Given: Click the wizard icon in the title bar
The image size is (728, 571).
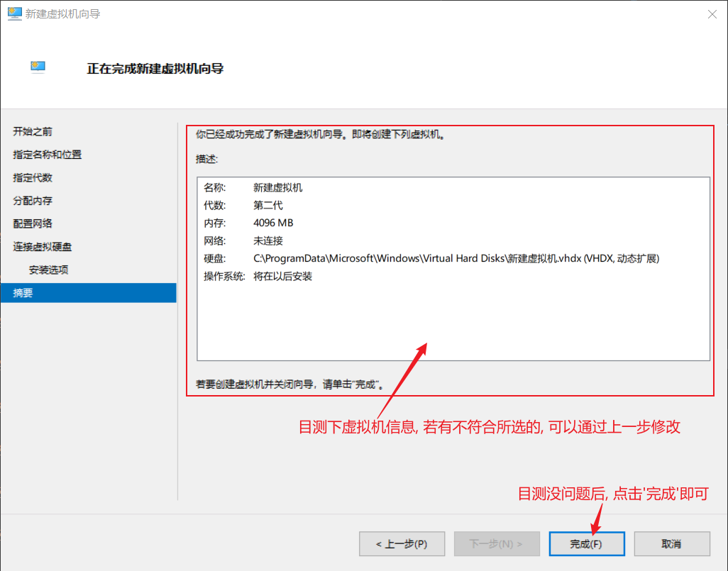Looking at the screenshot, I should coord(14,13).
